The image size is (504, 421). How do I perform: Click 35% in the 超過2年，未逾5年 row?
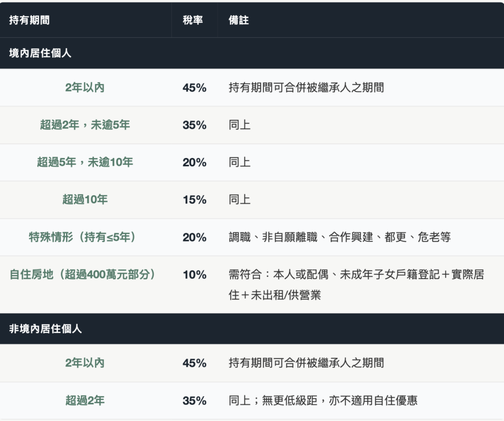click(194, 125)
